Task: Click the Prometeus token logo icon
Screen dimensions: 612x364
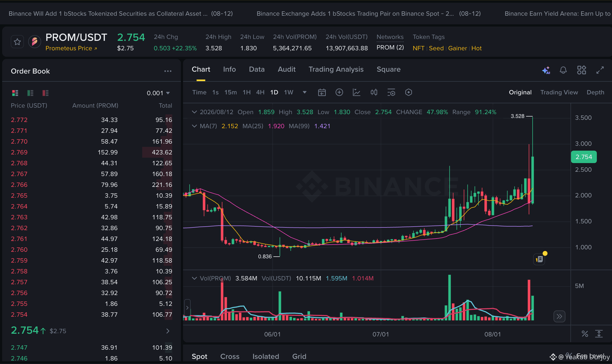Action: (x=35, y=42)
